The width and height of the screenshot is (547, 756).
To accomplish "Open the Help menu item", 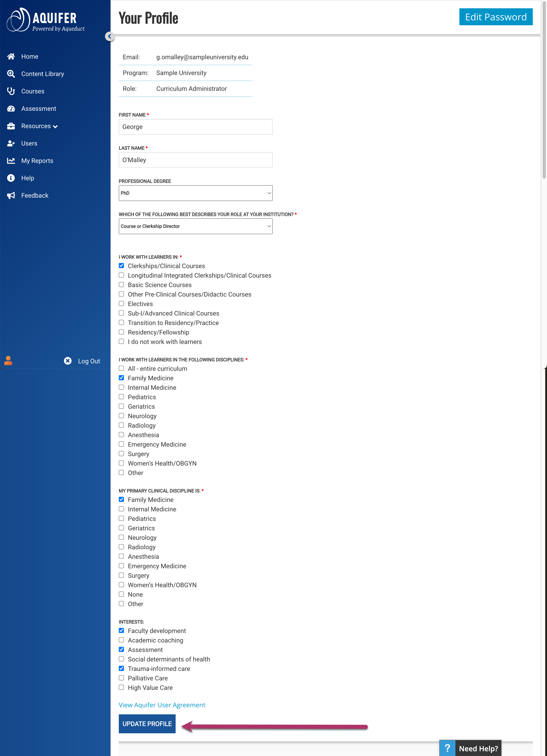I will tap(28, 178).
